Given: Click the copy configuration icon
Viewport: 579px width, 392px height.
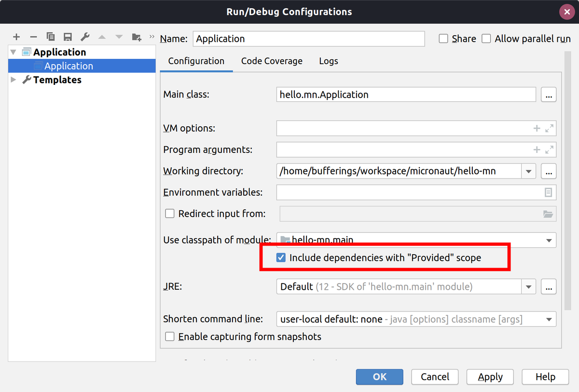Looking at the screenshot, I should click(x=50, y=37).
